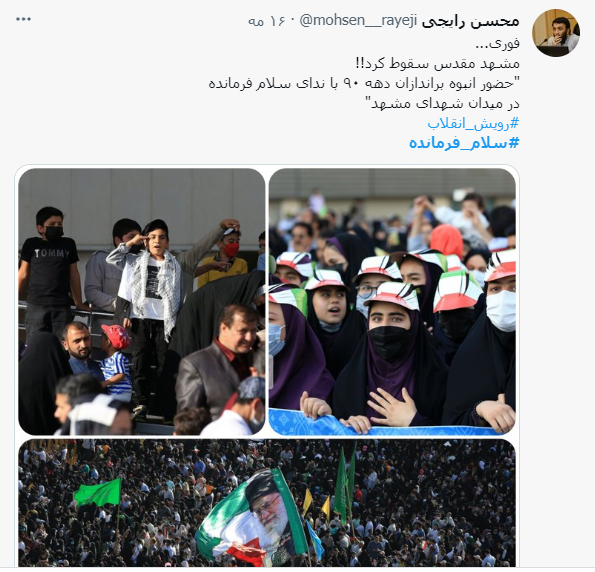Screen dimensions: 595x572
Task: Open the hashtag #سلام_فرمانده
Action: click(464, 143)
